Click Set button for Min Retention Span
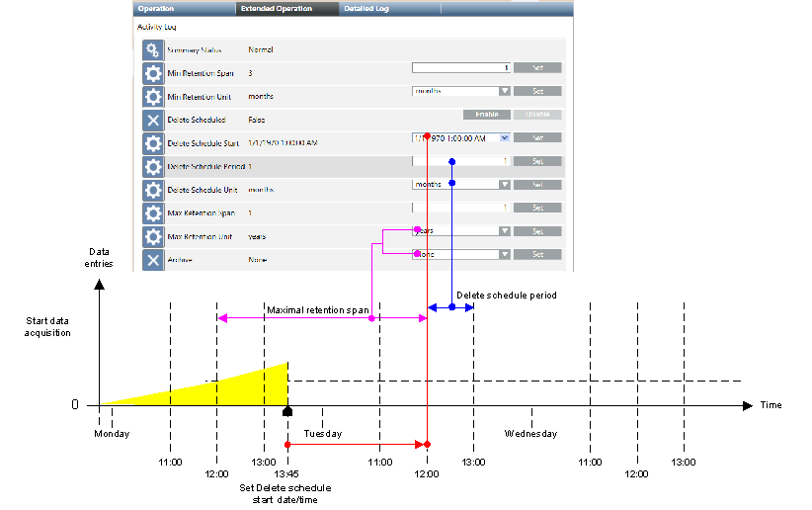Viewport: 812px width, 510px height. 537,68
